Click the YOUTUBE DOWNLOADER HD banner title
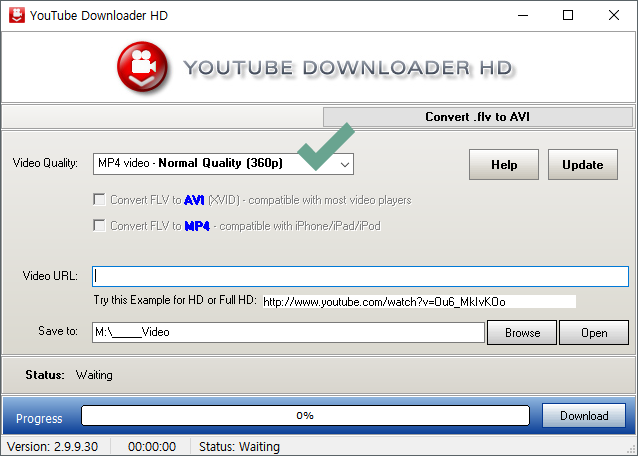Image resolution: width=638 pixels, height=456 pixels. (348, 68)
